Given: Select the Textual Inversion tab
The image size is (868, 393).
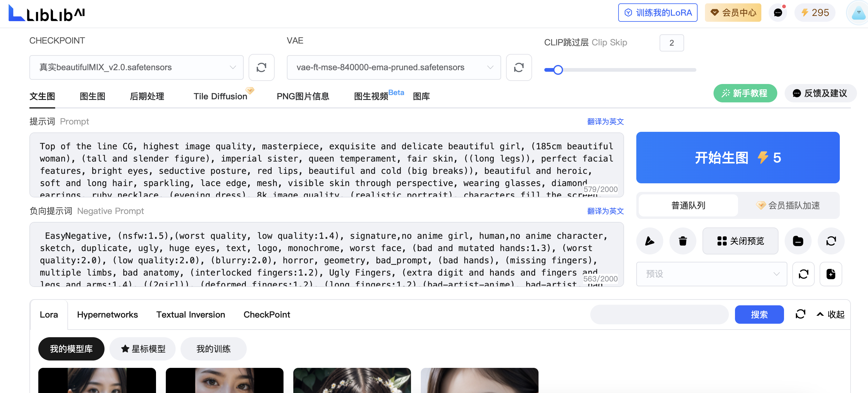Looking at the screenshot, I should click(190, 314).
